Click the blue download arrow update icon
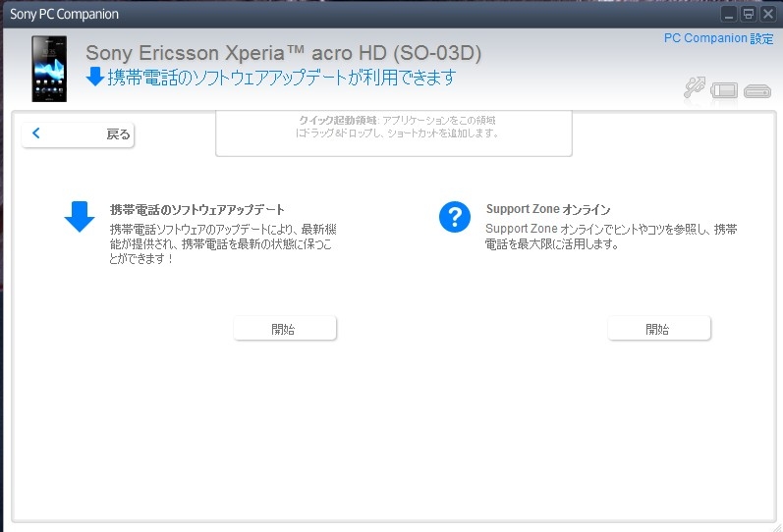Image resolution: width=783 pixels, height=532 pixels. pyautogui.click(x=80, y=217)
